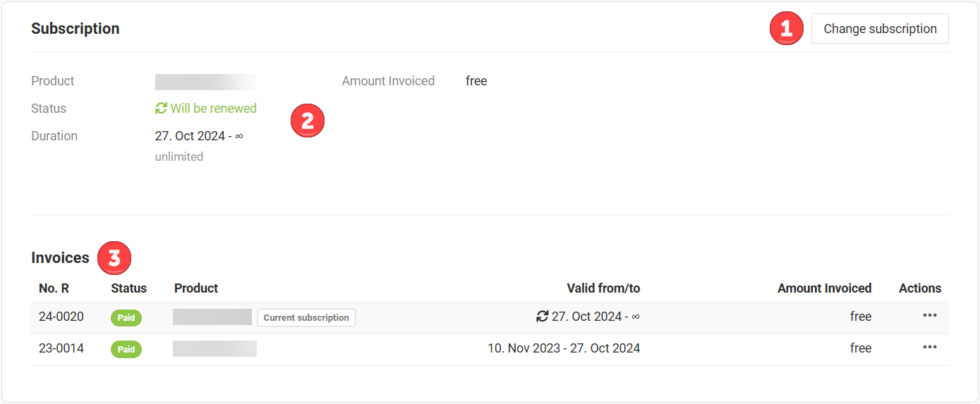Click the Paid badge on invoice 24-0020
Screen dimensions: 980x404
[x=126, y=318]
